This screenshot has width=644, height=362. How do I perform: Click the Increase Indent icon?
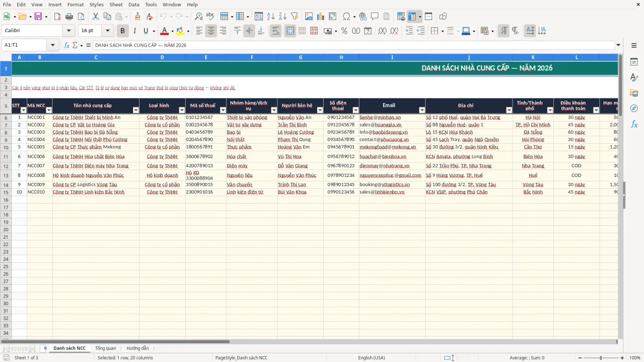[x=409, y=31]
